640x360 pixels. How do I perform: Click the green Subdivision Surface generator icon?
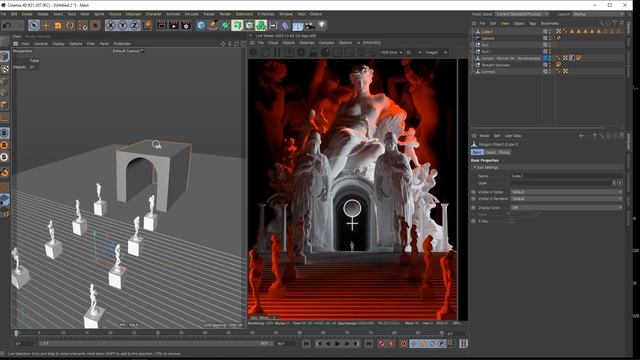click(x=225, y=26)
